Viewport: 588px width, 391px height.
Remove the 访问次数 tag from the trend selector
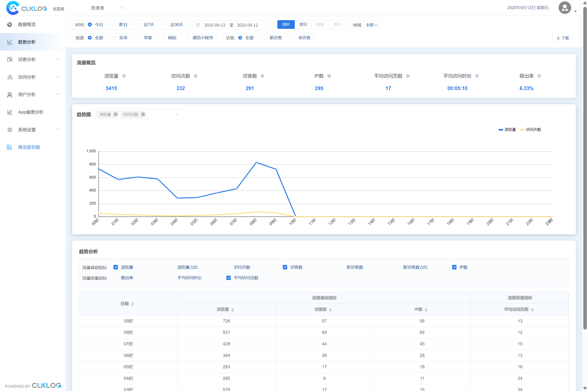pyautogui.click(x=143, y=114)
